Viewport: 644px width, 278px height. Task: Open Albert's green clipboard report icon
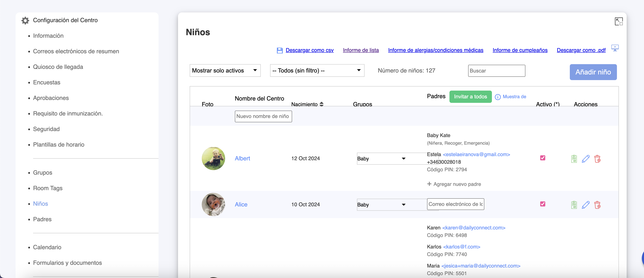point(574,159)
